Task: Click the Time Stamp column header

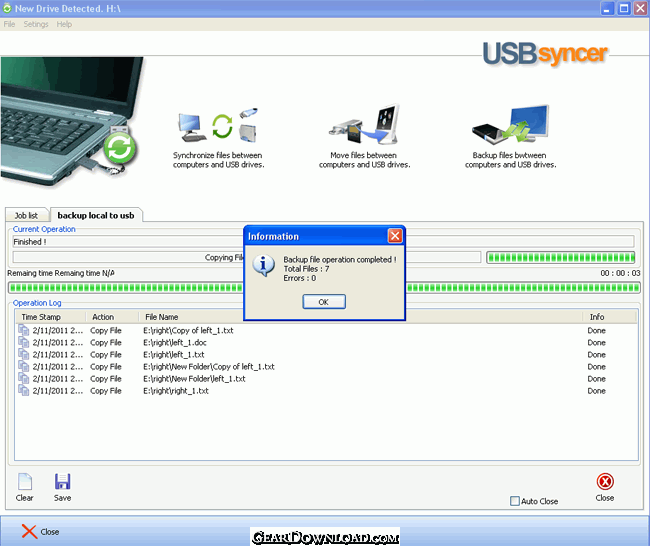Action: 50,317
